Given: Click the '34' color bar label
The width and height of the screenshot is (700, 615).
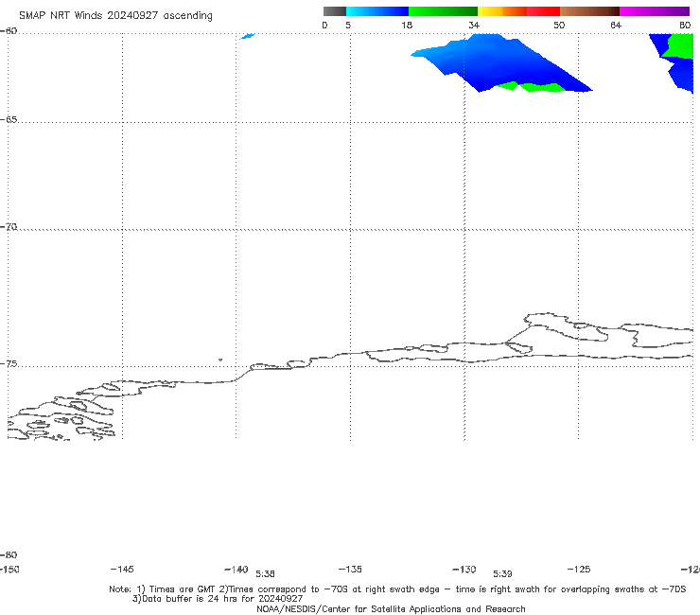Looking at the screenshot, I should [474, 26].
